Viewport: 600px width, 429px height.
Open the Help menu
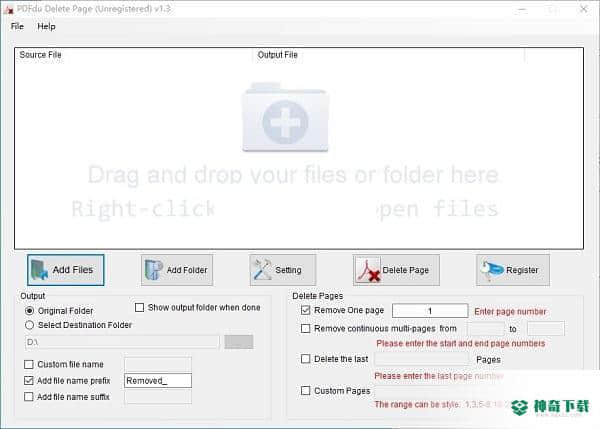(x=46, y=26)
